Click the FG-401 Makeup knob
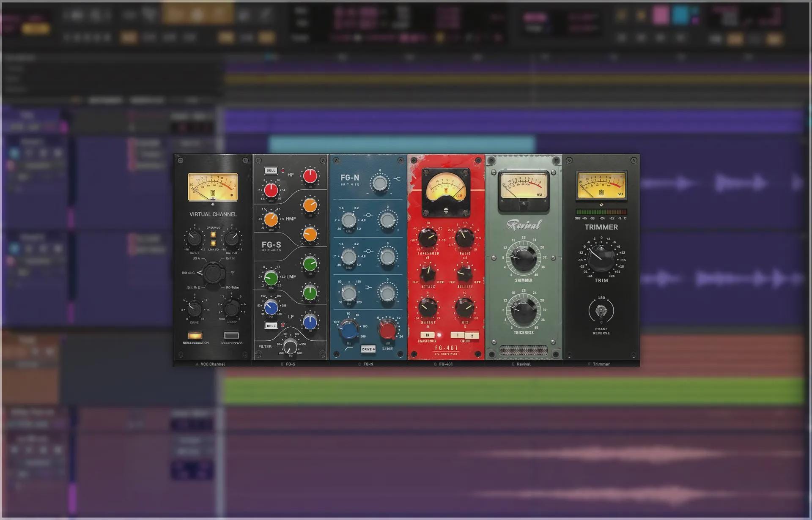812x520 pixels. pyautogui.click(x=428, y=307)
